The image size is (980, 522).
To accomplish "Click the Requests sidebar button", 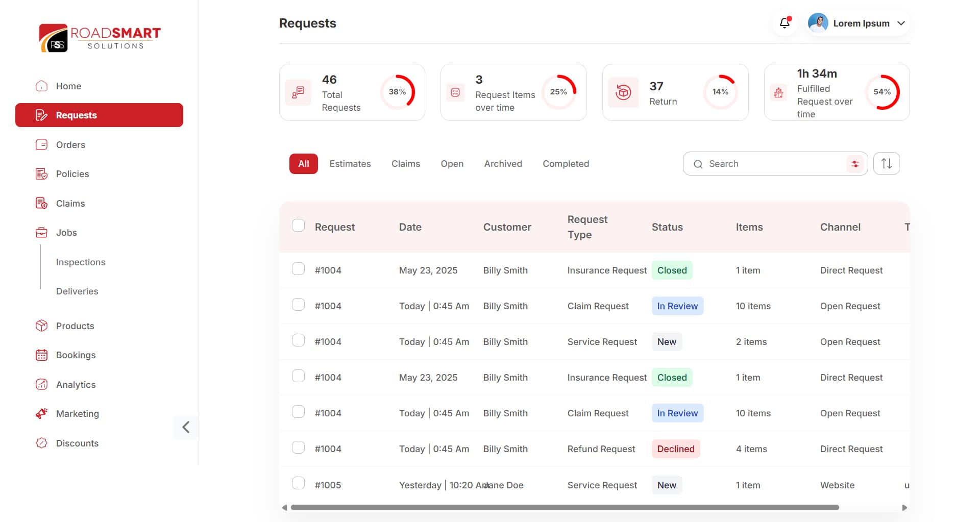I will click(x=99, y=115).
